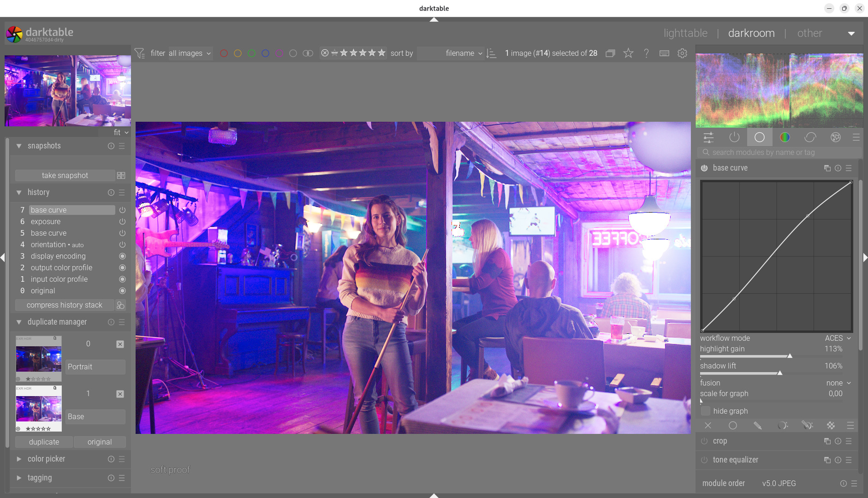This screenshot has width=868, height=498.
Task: Toggle the reverse sort order icon
Action: (492, 53)
